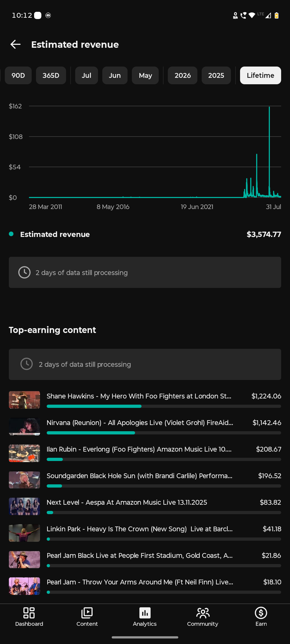The image size is (290, 644).
Task: Tap the Aespa Next Level thumbnail
Action: [x=24, y=506]
